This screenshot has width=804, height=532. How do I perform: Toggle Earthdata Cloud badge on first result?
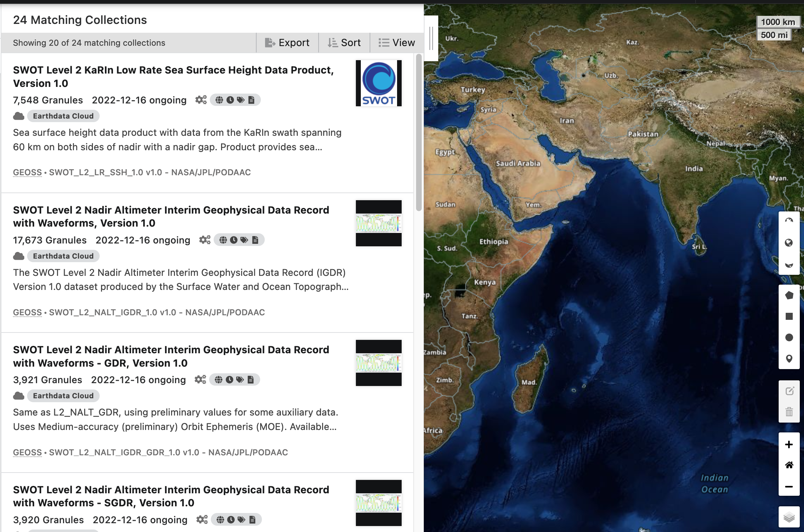(63, 116)
